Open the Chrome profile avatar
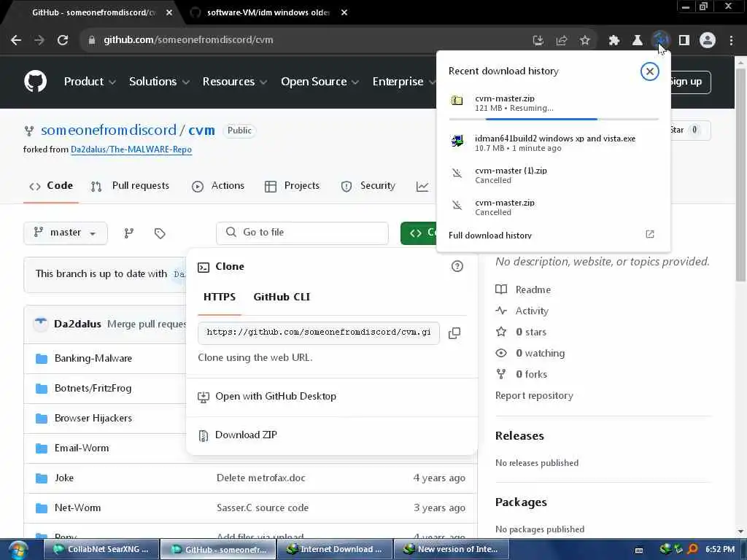747x560 pixels. 708,41
